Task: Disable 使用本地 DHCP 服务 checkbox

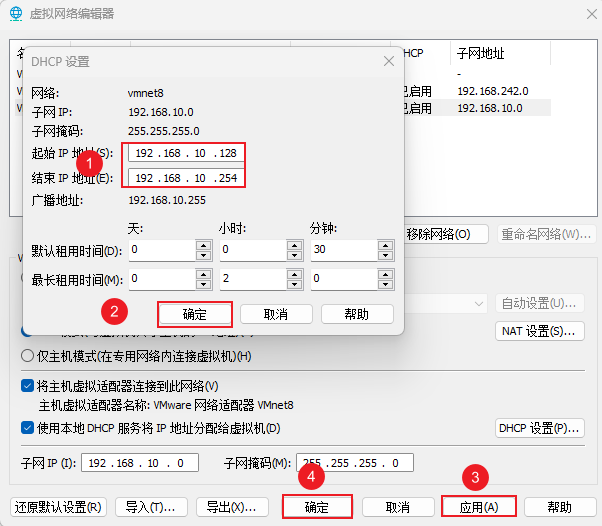Action: point(27,428)
